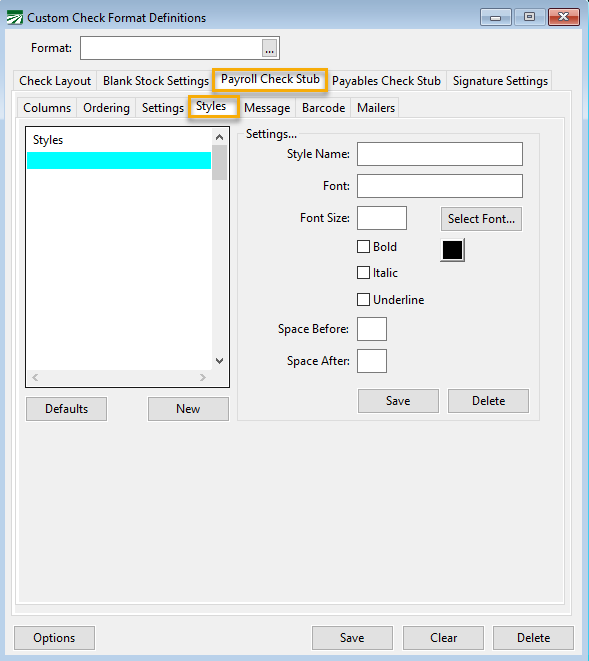Click the styles list scroll down arrow
The image size is (589, 661).
click(219, 361)
